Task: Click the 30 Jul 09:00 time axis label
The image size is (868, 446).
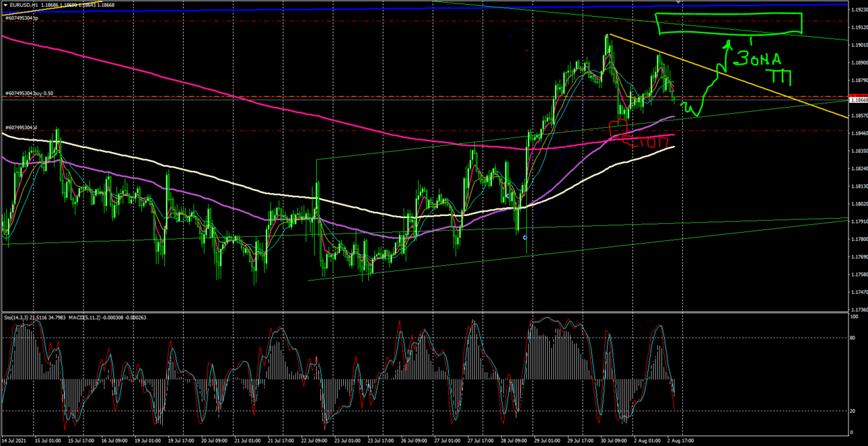Action: pos(615,441)
